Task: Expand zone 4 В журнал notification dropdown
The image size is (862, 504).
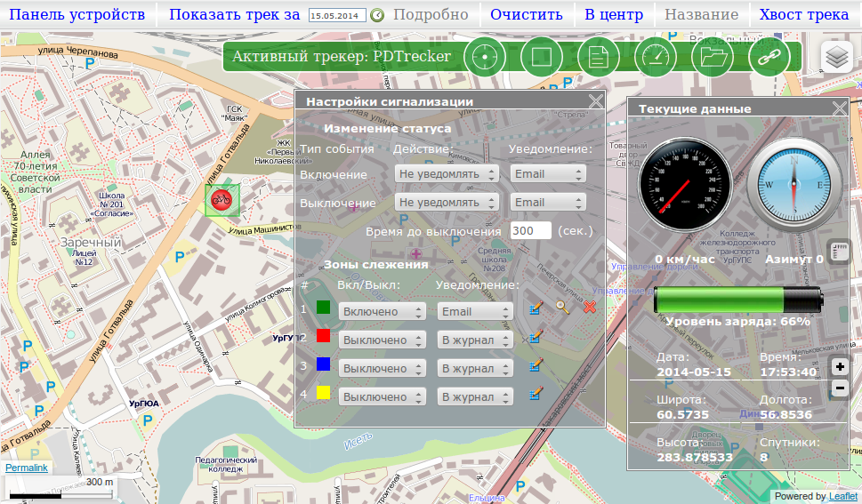Action: 475,396
